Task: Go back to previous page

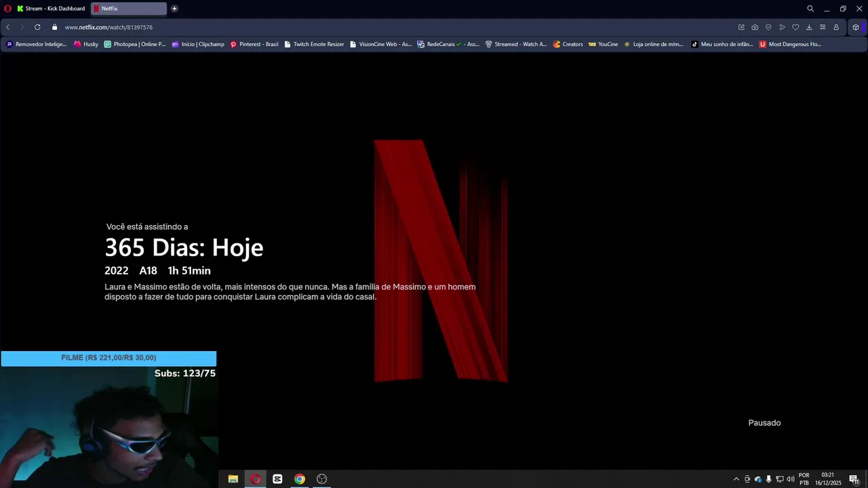Action: point(7,27)
